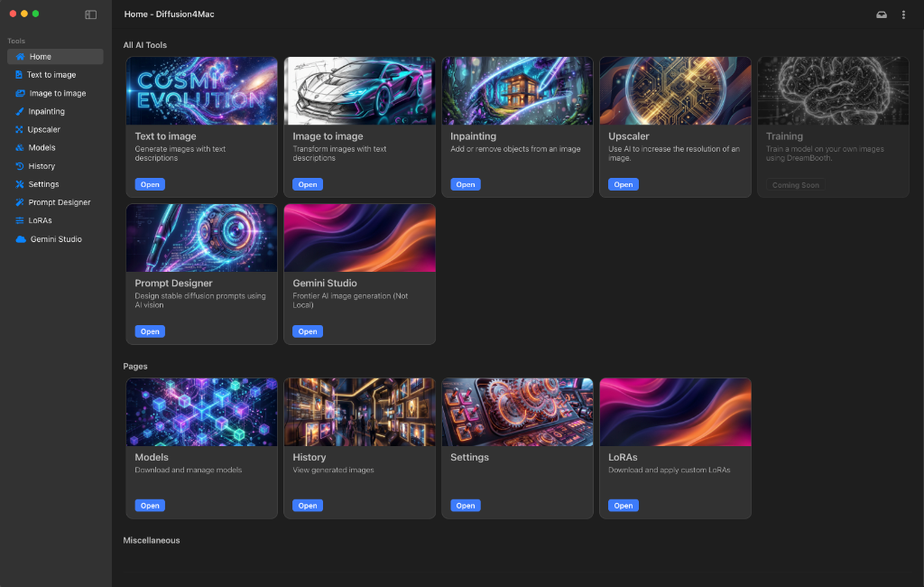Select Upscaler label in the sidebar

43,130
